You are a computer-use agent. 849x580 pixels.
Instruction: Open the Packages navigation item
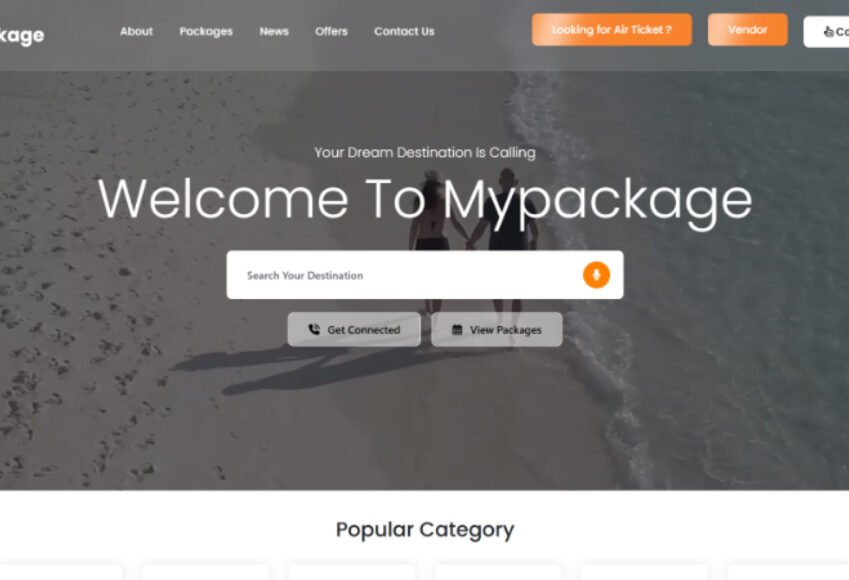click(x=206, y=31)
